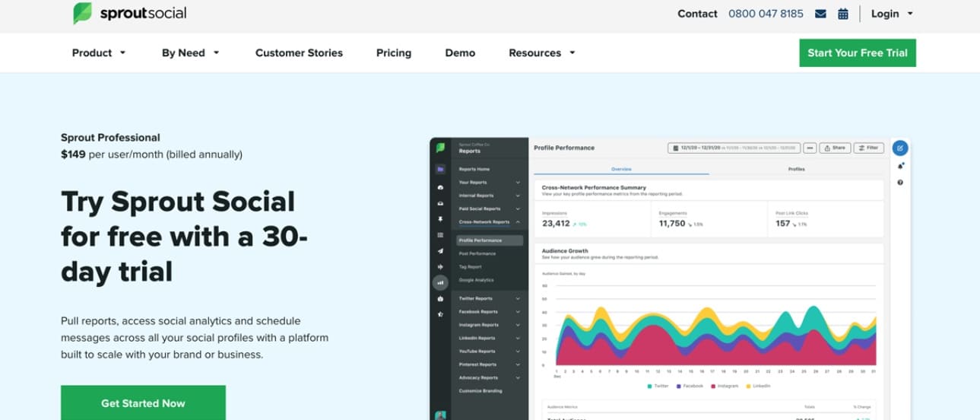Collapse Cross-Network Reports section chevron
This screenshot has width=980, height=420.
[x=518, y=222]
